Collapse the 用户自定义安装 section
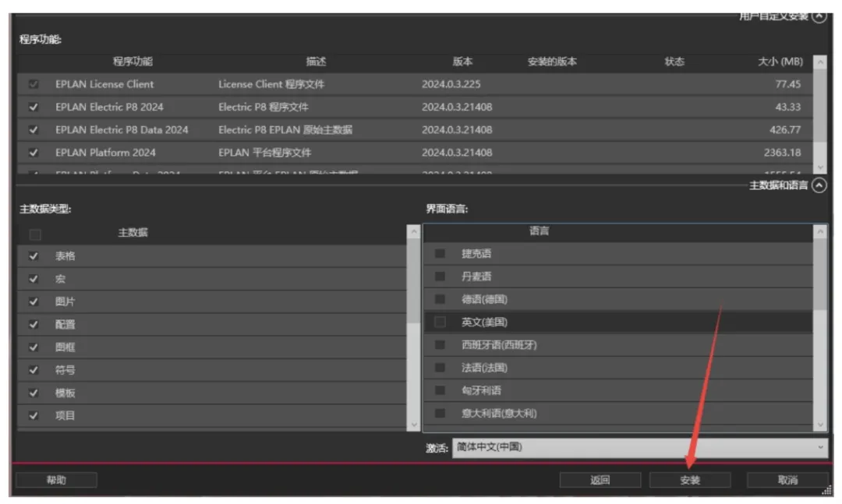842x504 pixels. pyautogui.click(x=819, y=16)
